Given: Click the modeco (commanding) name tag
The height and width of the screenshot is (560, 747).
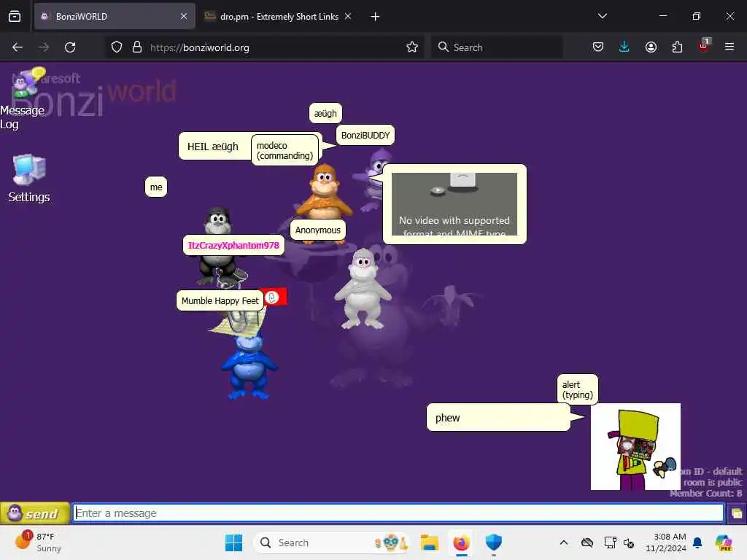Looking at the screenshot, I should tap(285, 150).
